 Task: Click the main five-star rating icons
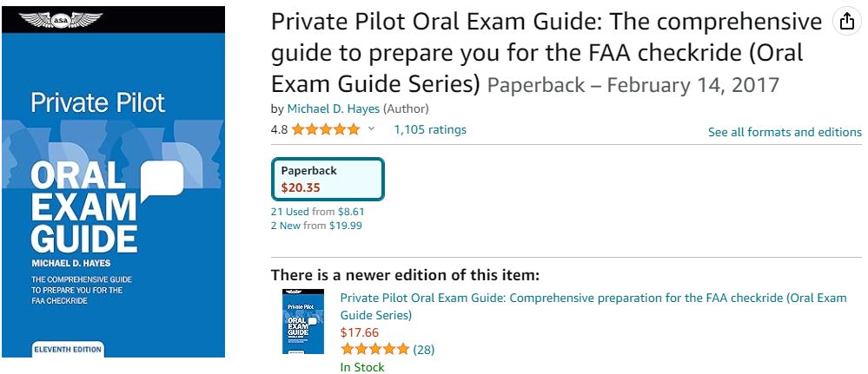click(326, 130)
